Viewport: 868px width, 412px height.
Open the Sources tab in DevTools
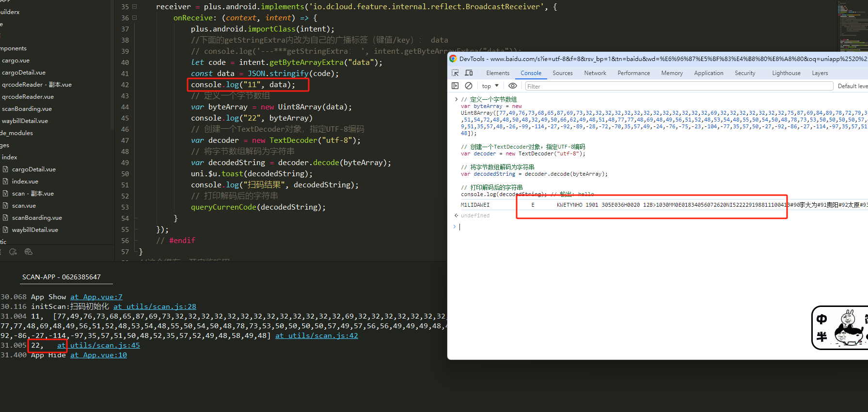pos(563,73)
